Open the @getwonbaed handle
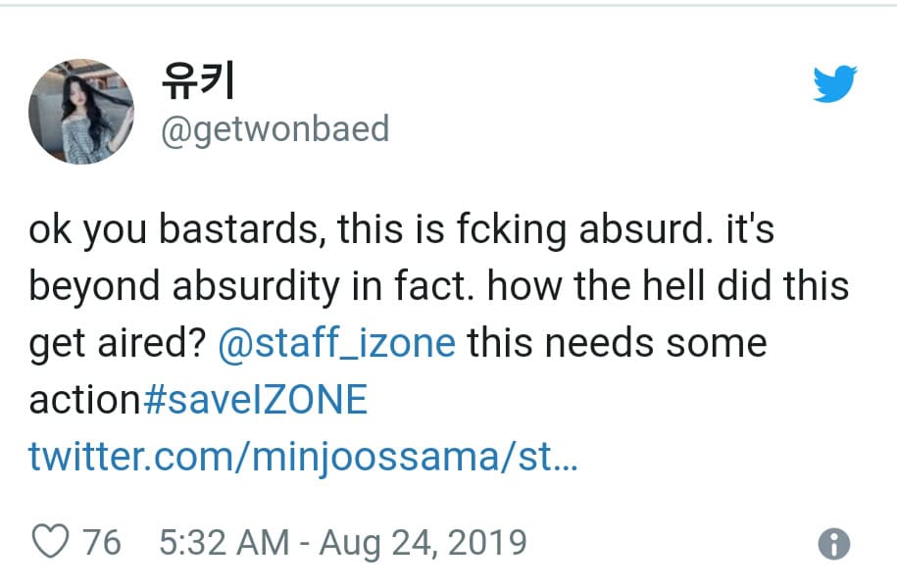Image resolution: width=897 pixels, height=588 pixels. point(274,128)
